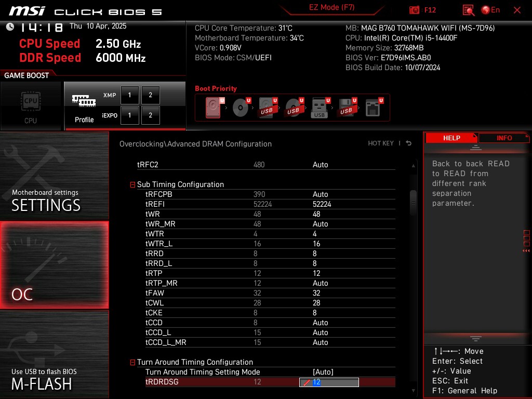Select the tRFCPB Auto setting
Viewport: 532px width, 399px height.
point(320,194)
